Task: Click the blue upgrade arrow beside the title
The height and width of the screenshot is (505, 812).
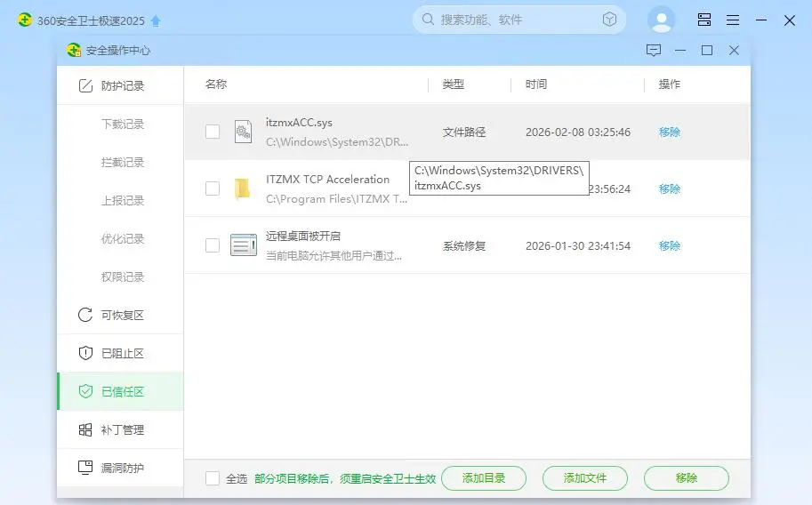Action: click(x=157, y=20)
